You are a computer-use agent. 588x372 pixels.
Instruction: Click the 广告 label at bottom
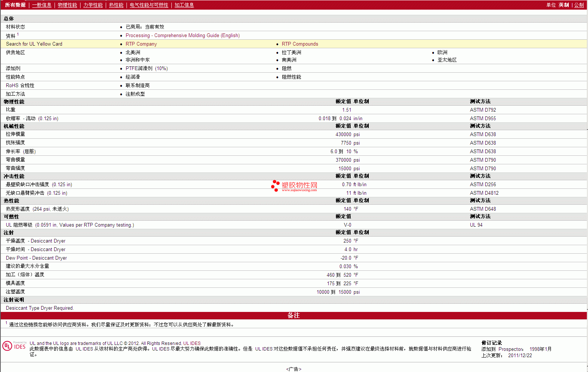click(x=294, y=369)
